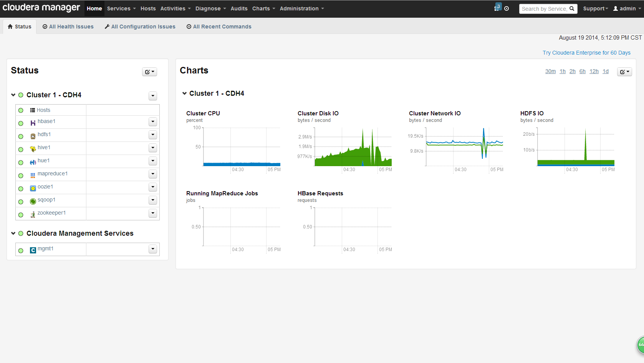Click the Cloudera Management Services health circle
The height and width of the screenshot is (363, 644).
pos(21,233)
